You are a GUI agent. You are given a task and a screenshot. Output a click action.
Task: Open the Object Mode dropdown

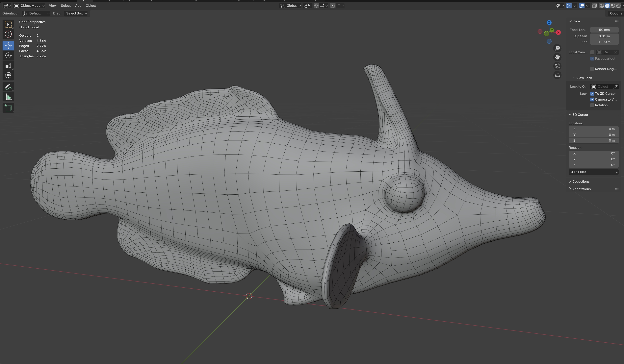pyautogui.click(x=30, y=5)
